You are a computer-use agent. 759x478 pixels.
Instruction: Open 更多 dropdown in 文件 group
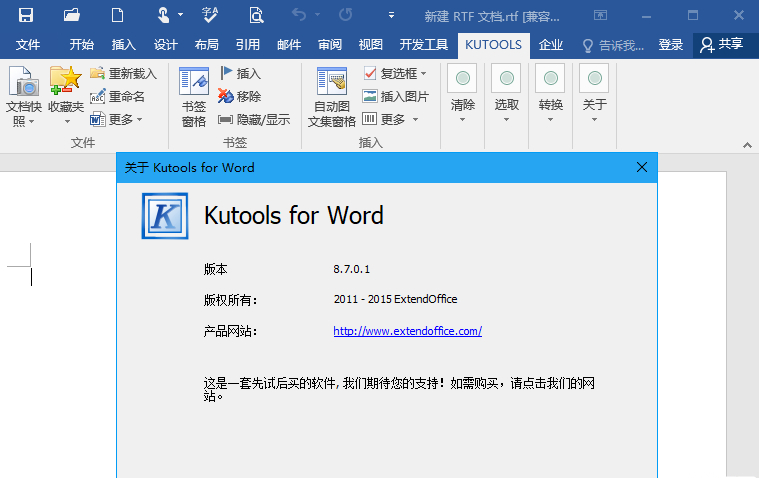[116, 119]
